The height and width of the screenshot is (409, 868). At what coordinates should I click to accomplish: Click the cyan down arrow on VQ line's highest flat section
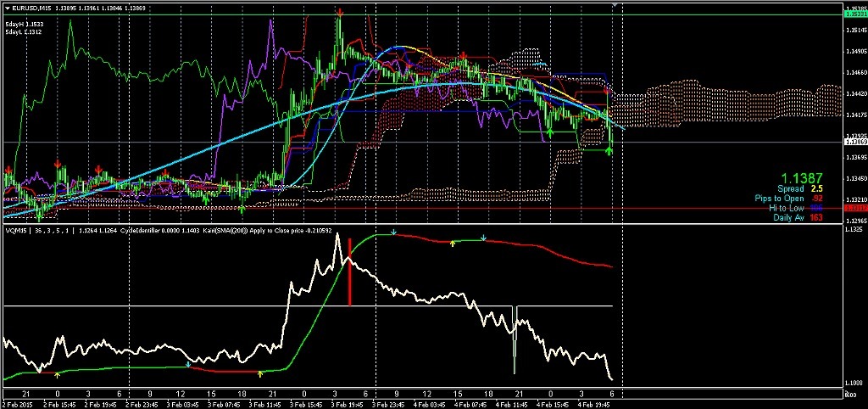tap(393, 233)
